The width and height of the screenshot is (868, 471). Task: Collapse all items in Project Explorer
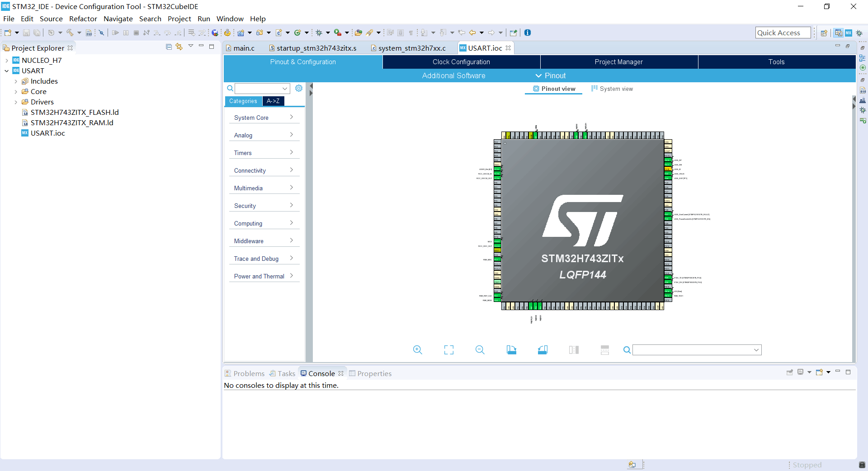(168, 47)
